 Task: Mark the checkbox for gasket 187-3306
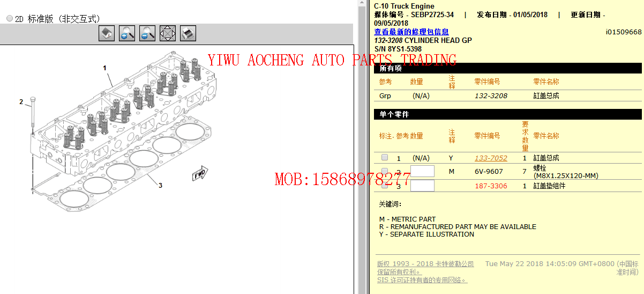385,186
